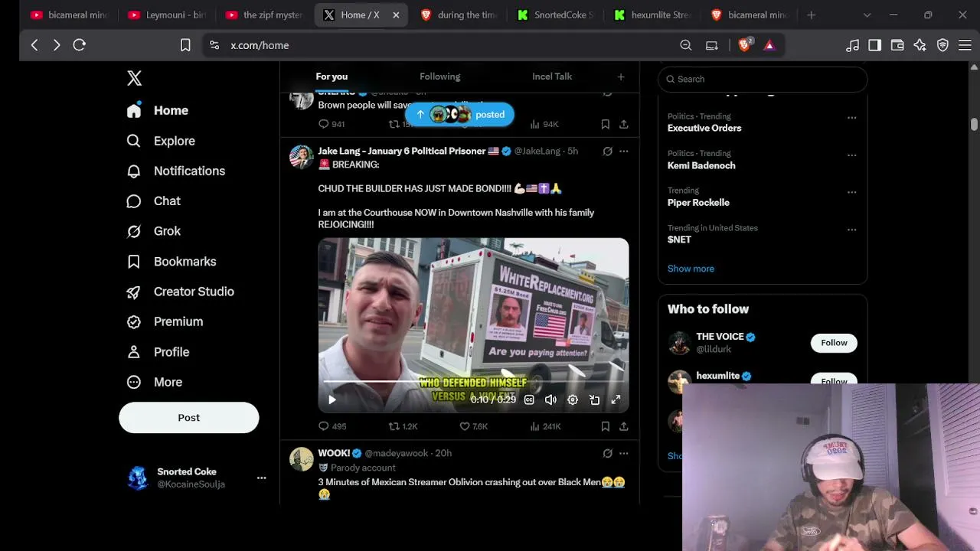Toggle the browser sidebar panel
The height and width of the screenshot is (551, 980).
tap(874, 45)
